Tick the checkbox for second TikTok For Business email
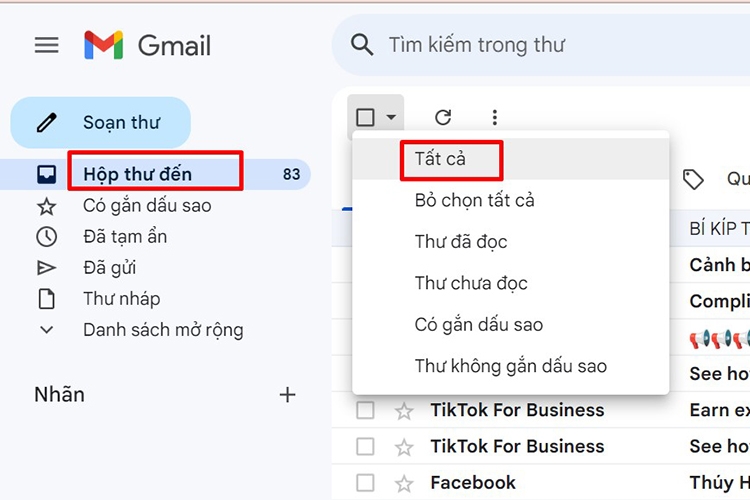750x500 pixels. (x=365, y=446)
